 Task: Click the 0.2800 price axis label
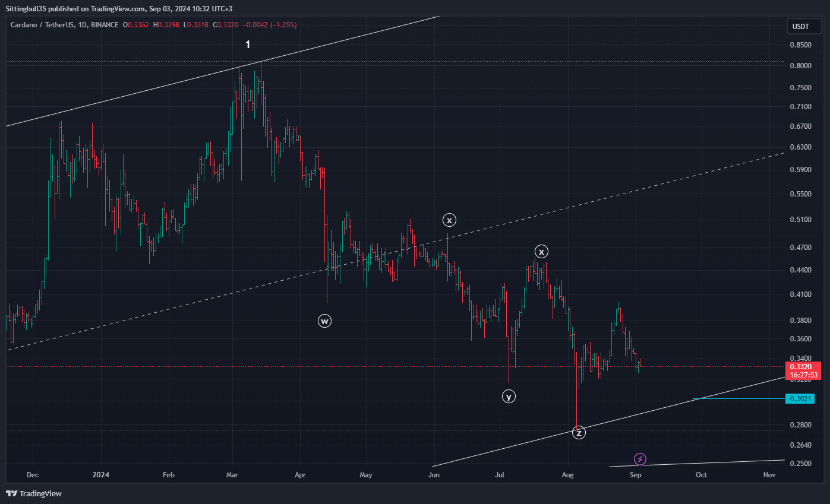coord(801,425)
